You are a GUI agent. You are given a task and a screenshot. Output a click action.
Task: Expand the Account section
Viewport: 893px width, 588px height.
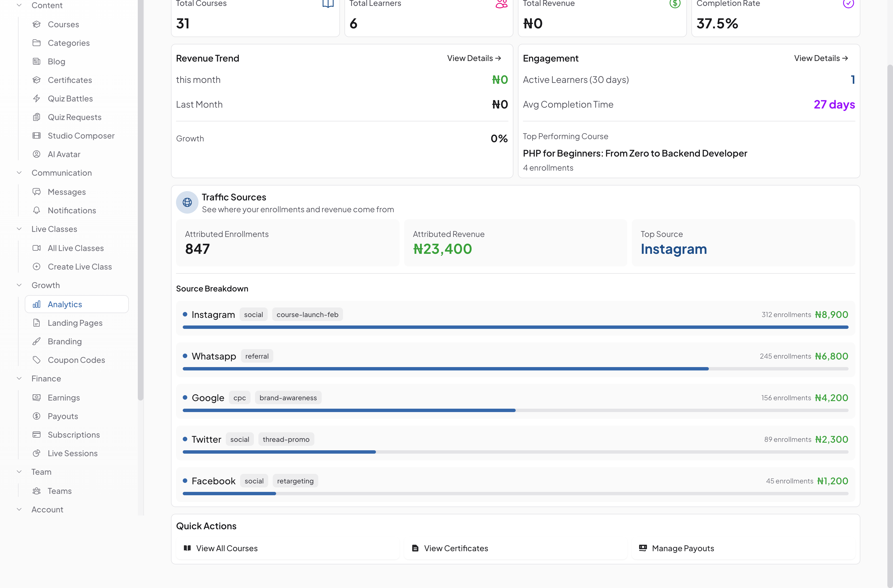tap(19, 509)
